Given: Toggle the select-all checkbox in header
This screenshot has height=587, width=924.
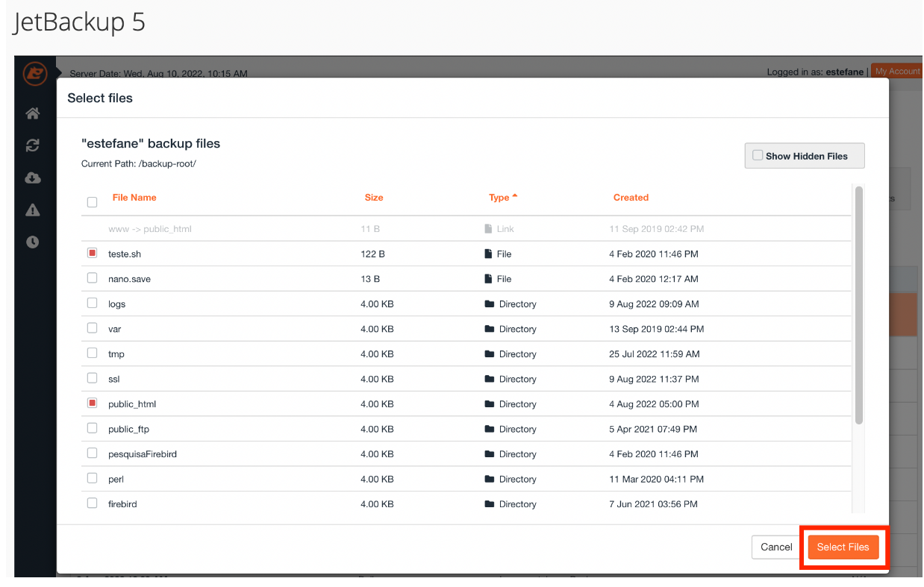Looking at the screenshot, I should click(93, 202).
